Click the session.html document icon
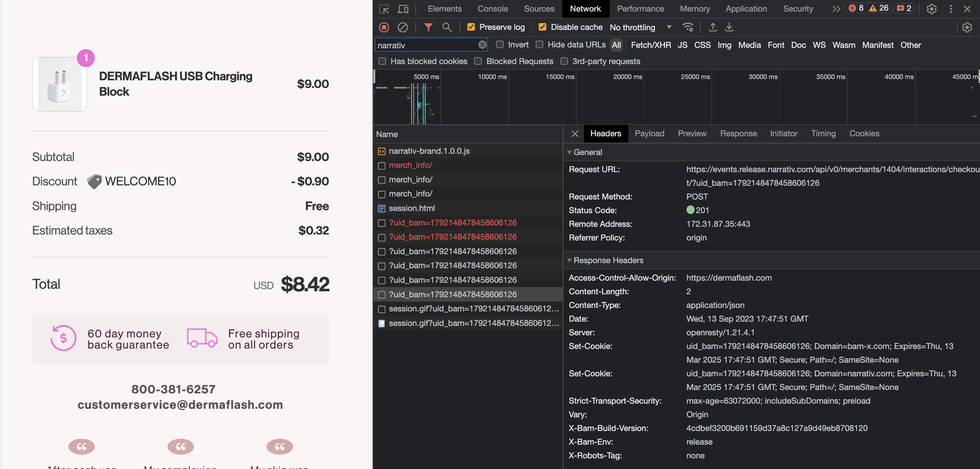 coord(381,208)
